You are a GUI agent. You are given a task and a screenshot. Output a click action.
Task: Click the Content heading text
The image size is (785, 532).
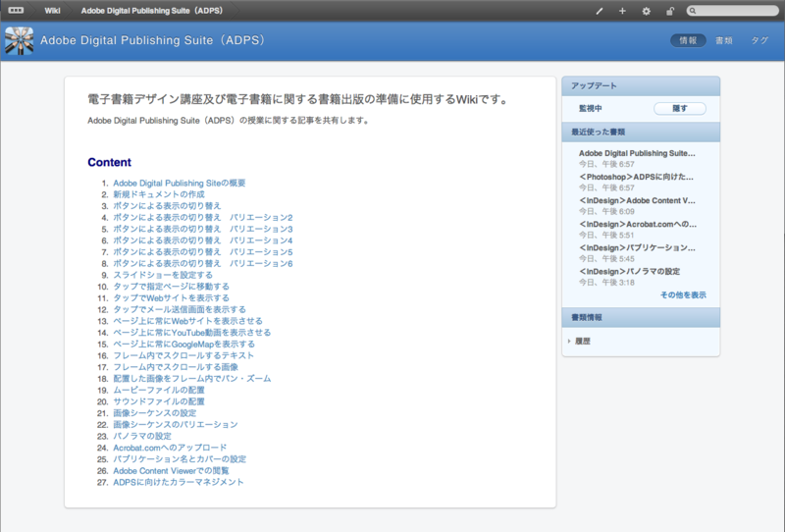click(x=109, y=162)
